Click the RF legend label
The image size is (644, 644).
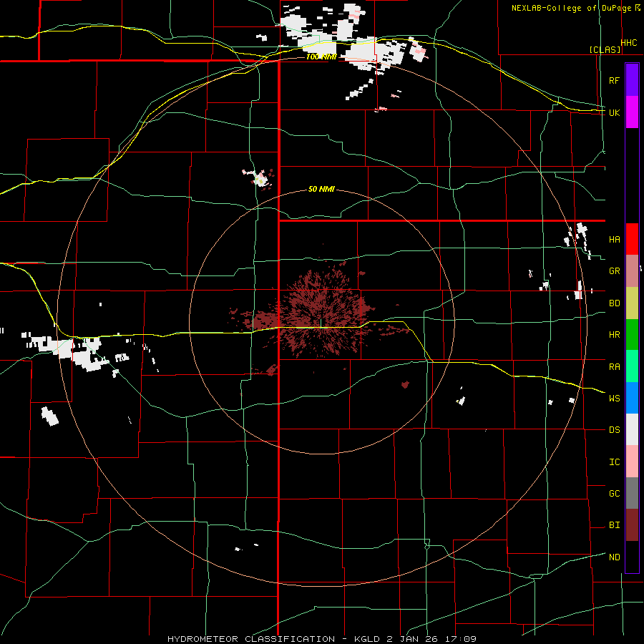(x=614, y=80)
